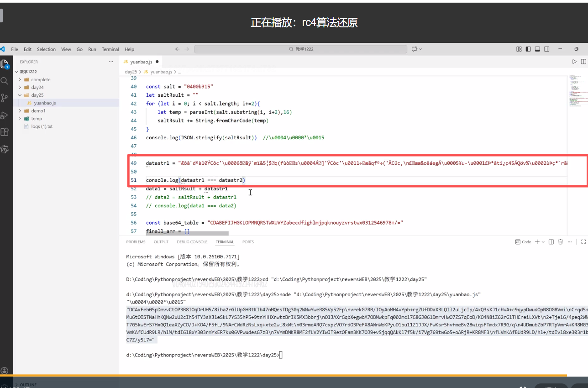
Task: Switch to the Terminal panel tab
Action: coord(225,242)
